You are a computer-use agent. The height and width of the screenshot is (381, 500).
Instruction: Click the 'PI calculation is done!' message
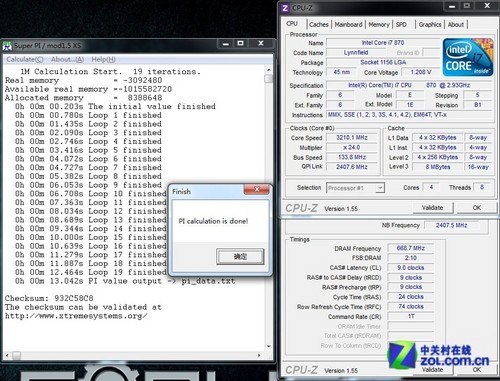click(x=213, y=221)
